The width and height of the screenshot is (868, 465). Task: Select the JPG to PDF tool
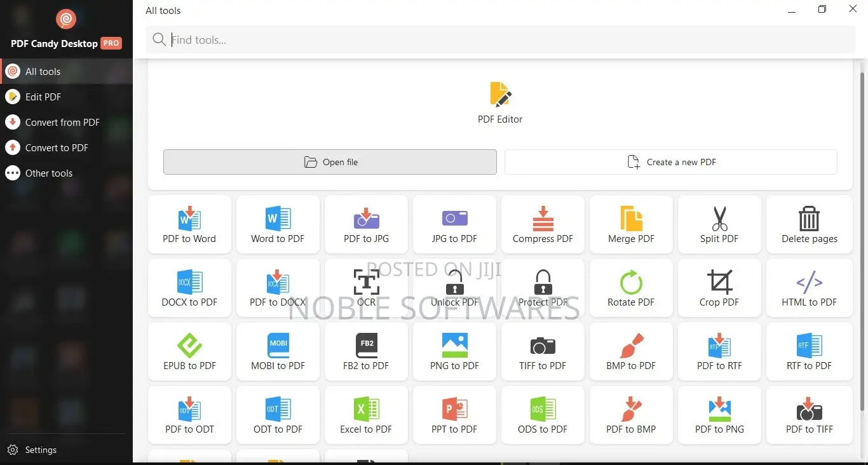[454, 224]
